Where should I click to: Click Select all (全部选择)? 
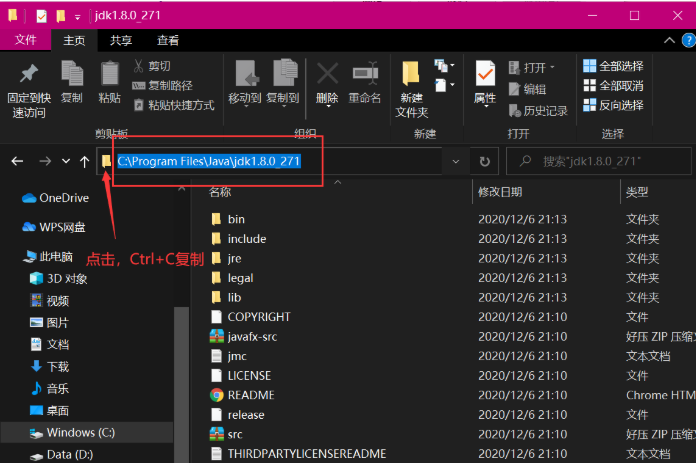(613, 66)
